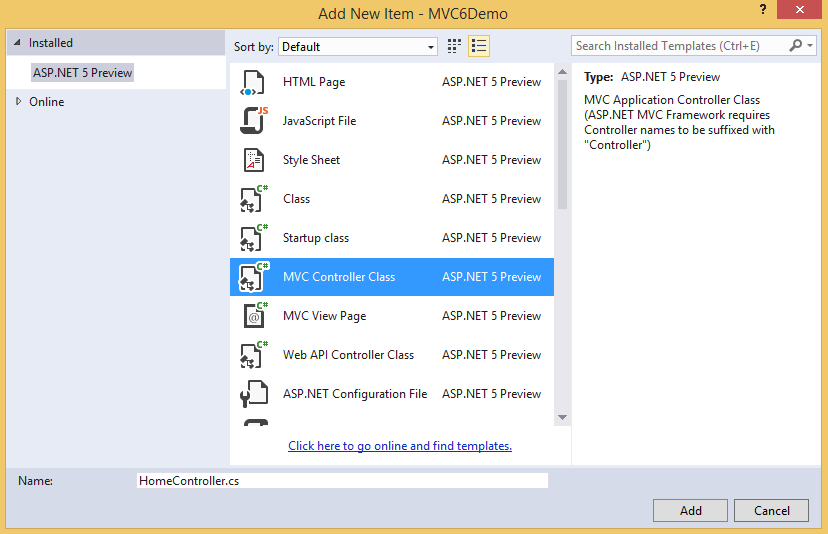828x534 pixels.
Task: Open the Sort by Default dropdown
Action: click(x=357, y=46)
